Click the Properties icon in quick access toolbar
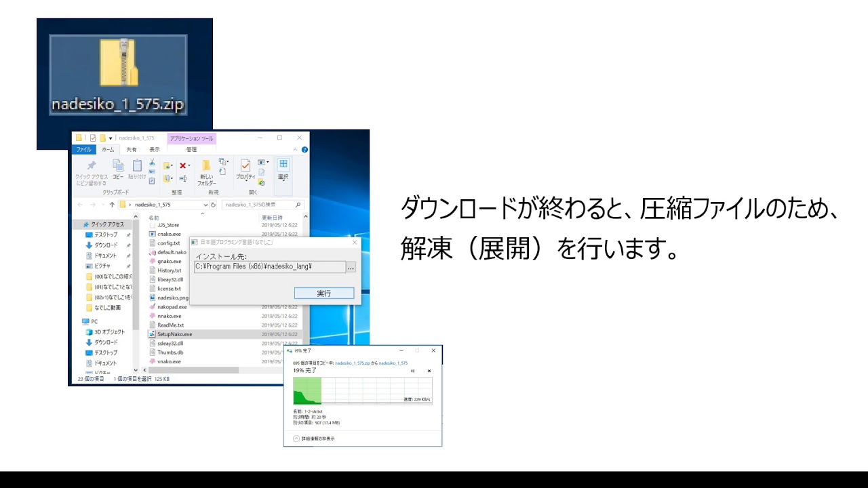Image resolution: width=868 pixels, height=488 pixels. 93,138
